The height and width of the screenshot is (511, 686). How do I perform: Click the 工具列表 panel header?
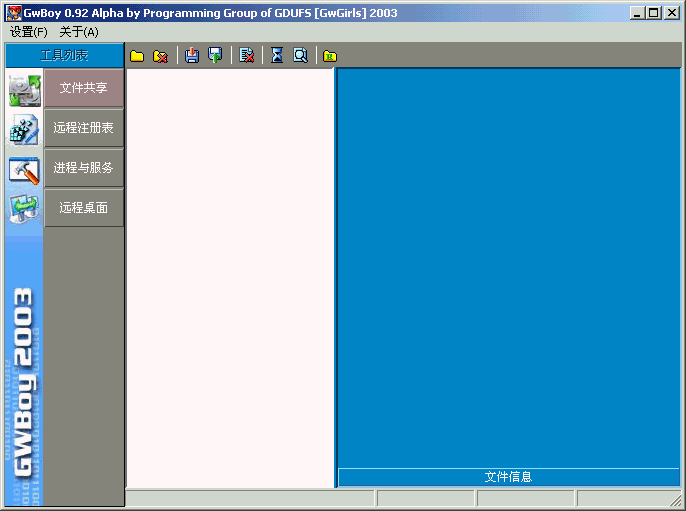click(x=64, y=55)
